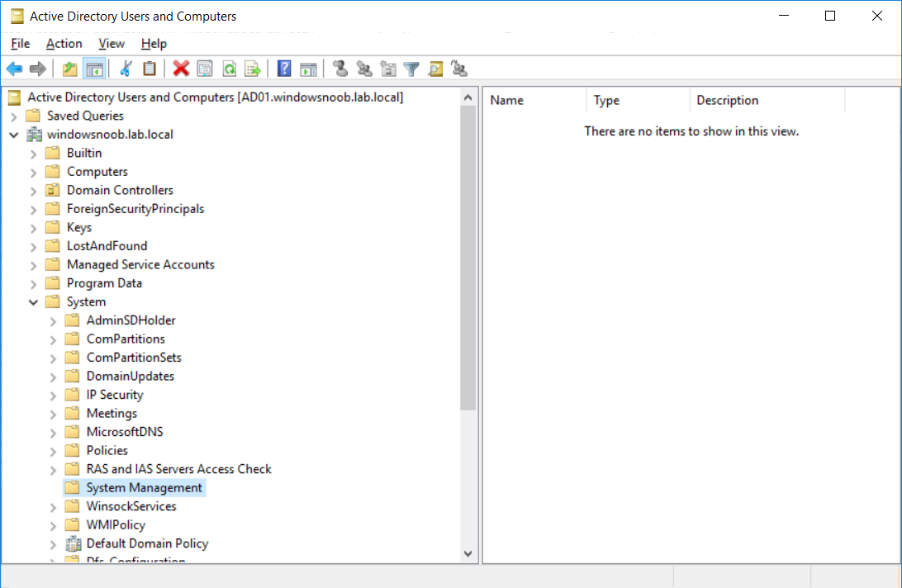Open Help with blue question mark icon
Image resolution: width=902 pixels, height=588 pixels.
coord(284,69)
